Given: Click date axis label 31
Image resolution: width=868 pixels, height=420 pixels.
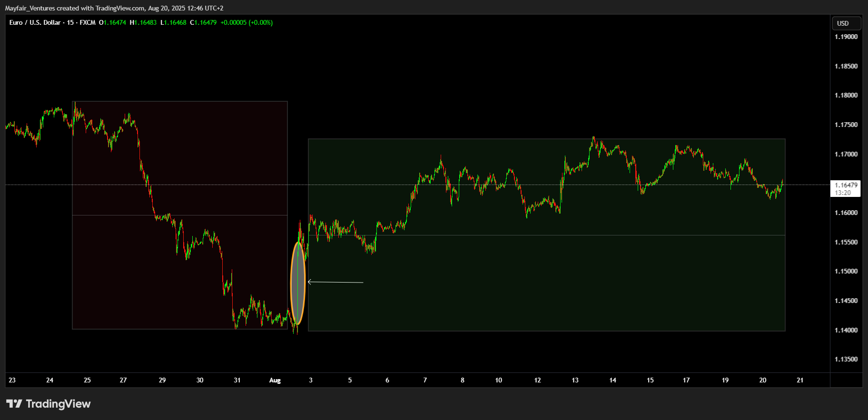Looking at the screenshot, I should click(237, 380).
